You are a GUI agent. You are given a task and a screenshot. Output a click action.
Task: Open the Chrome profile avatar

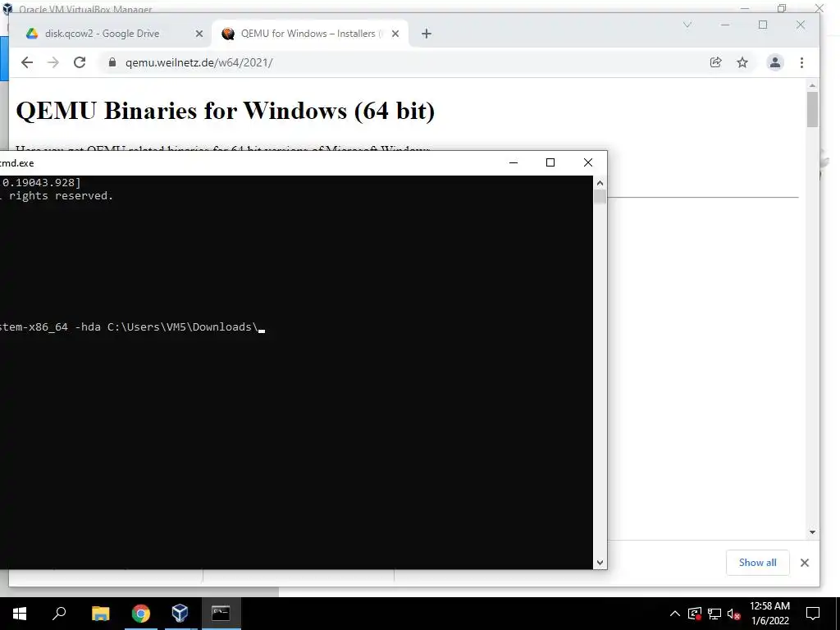774,62
